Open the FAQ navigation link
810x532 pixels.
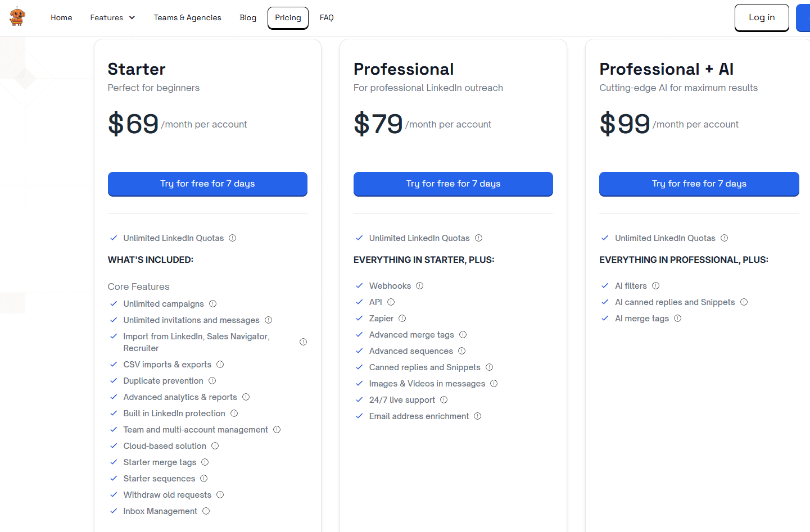tap(327, 18)
